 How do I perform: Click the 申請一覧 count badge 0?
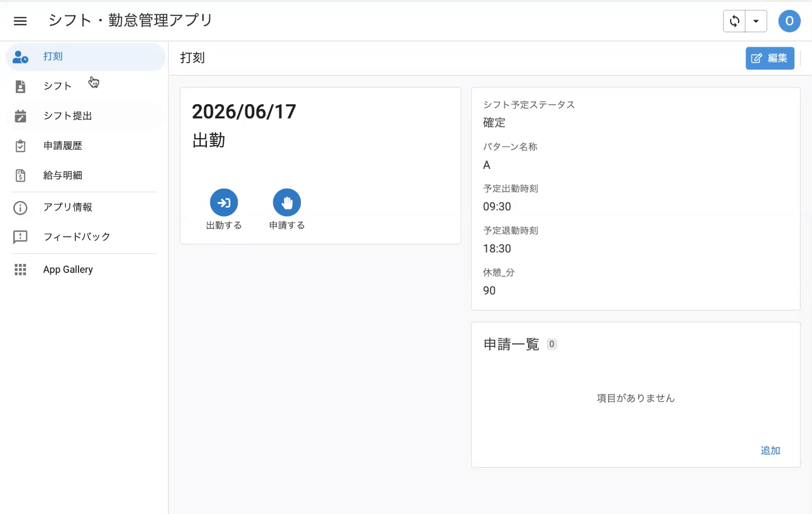[x=552, y=344]
